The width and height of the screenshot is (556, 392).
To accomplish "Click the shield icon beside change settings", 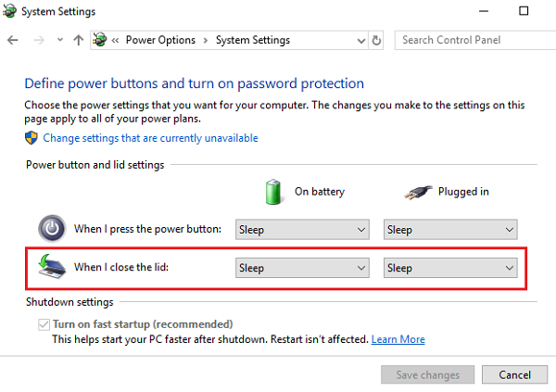I will 32,138.
